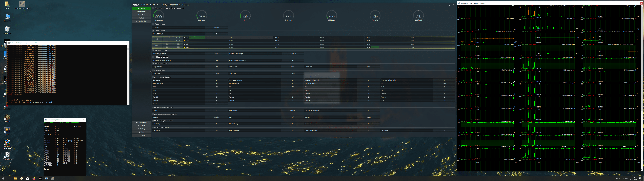Click Import/Export in Ryzen Master sidebar

coord(142,123)
